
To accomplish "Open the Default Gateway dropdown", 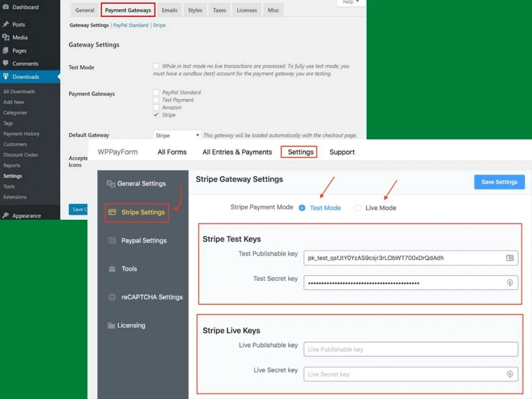I will coord(176,135).
